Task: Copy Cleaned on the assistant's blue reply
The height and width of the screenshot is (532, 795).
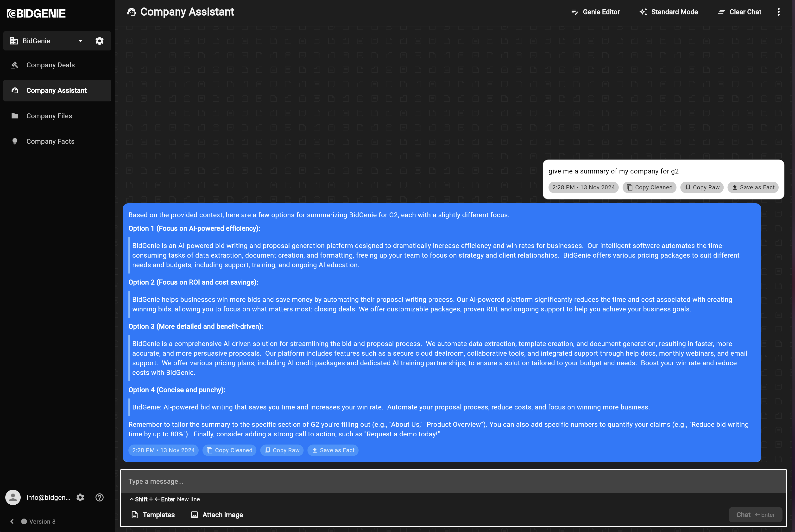Action: click(x=229, y=450)
